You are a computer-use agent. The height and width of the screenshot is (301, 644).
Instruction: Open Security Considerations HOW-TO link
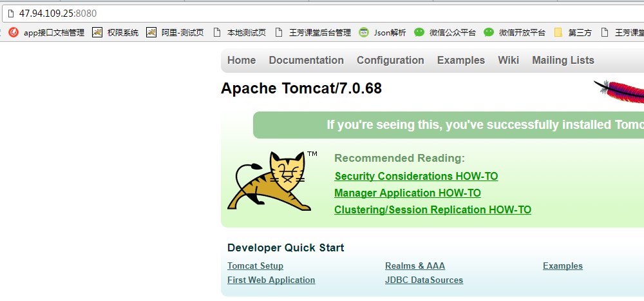click(x=416, y=177)
